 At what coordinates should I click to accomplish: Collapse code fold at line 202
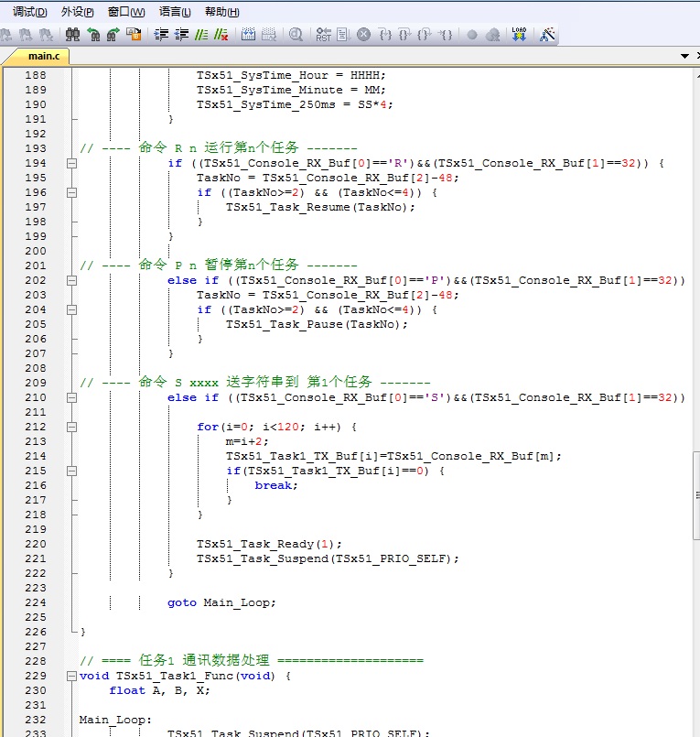tap(71, 280)
